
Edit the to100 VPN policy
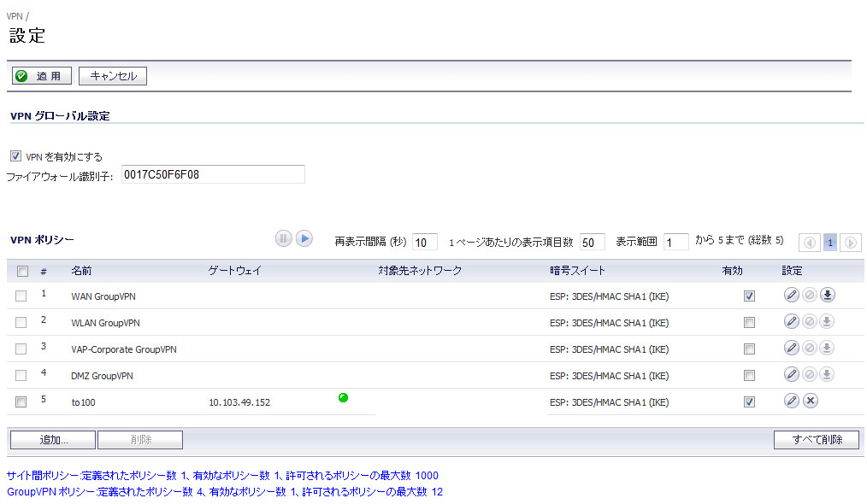pos(791,401)
